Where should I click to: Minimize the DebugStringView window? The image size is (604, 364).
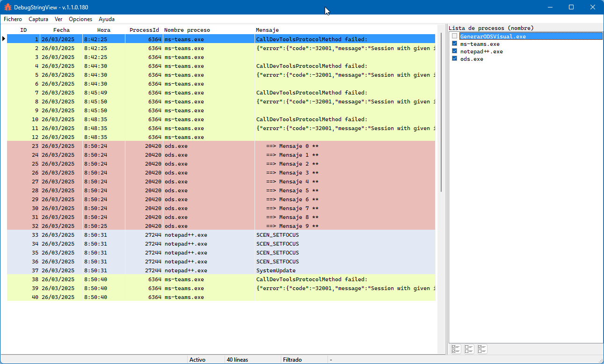[x=550, y=7]
